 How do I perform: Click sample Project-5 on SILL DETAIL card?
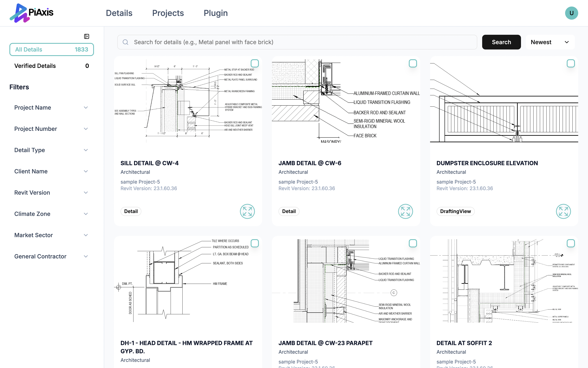[140, 182]
